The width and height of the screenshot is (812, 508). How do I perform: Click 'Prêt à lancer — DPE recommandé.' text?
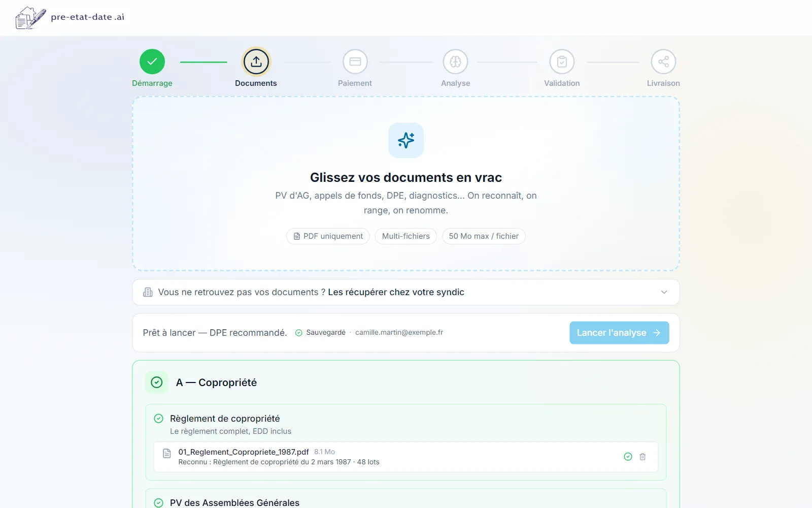coord(215,333)
